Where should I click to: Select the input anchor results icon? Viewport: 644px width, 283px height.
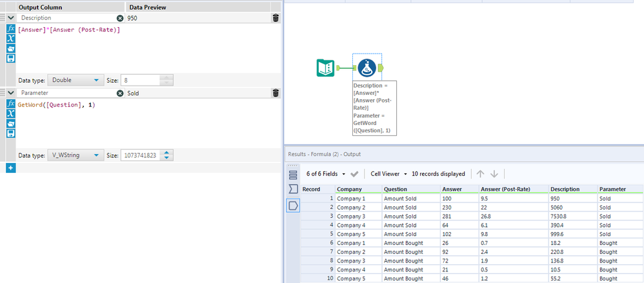coord(293,189)
